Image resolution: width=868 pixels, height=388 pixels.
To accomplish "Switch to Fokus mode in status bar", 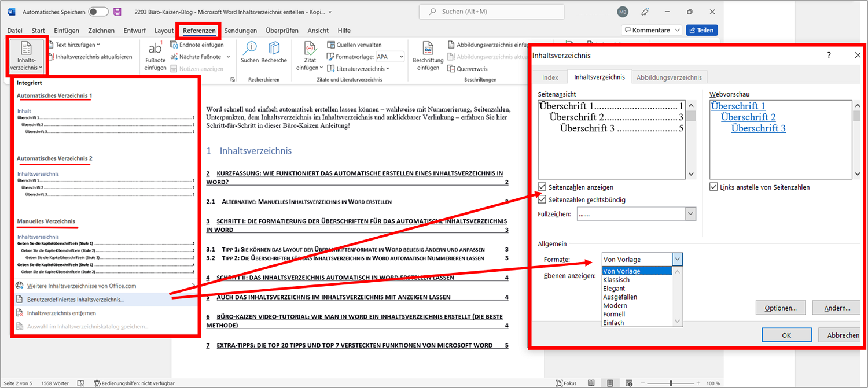I will [565, 383].
